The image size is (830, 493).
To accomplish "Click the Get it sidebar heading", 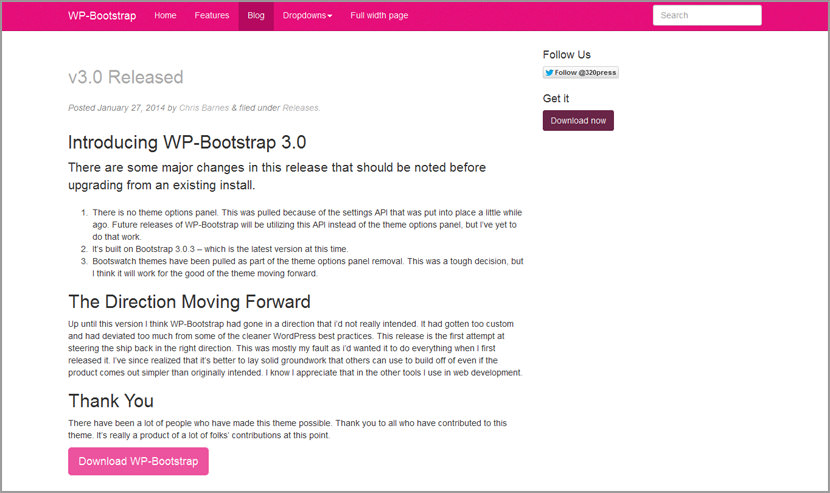I will point(556,98).
